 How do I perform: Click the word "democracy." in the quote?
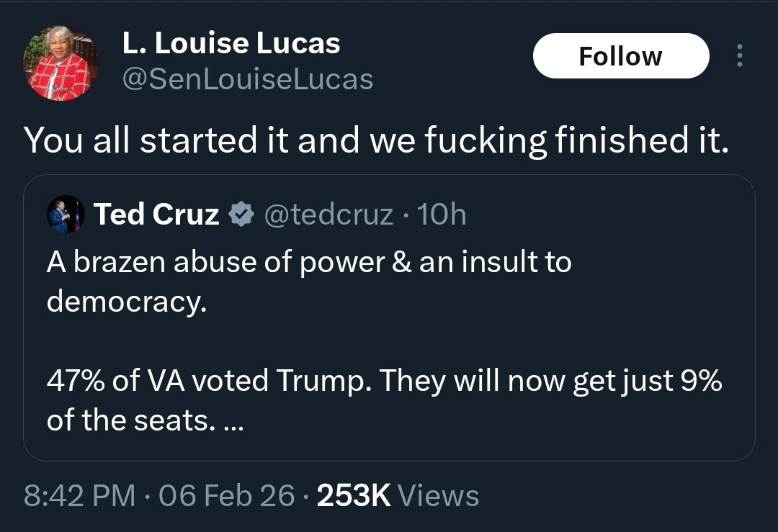127,301
